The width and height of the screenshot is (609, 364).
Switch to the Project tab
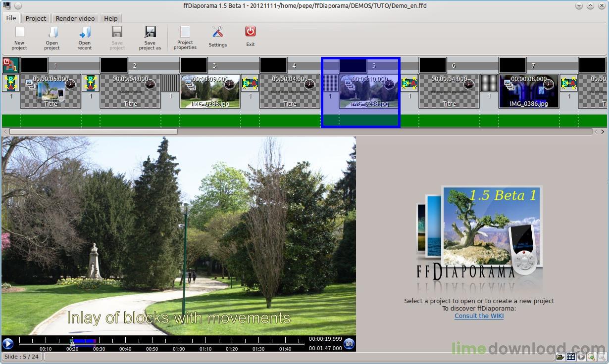pos(36,18)
